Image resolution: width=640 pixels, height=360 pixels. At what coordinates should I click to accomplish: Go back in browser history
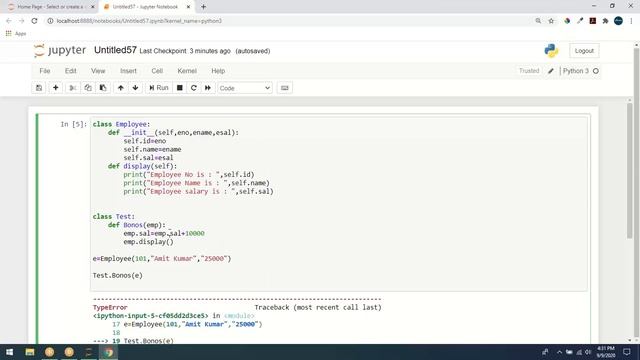coord(9,21)
